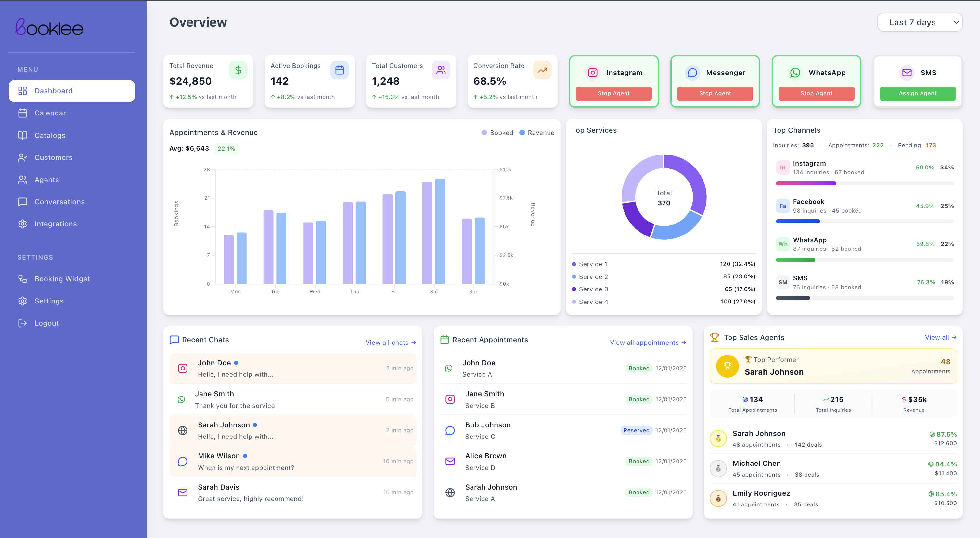This screenshot has height=538, width=980.
Task: Toggle Service 1 in donut legend
Action: click(590, 264)
